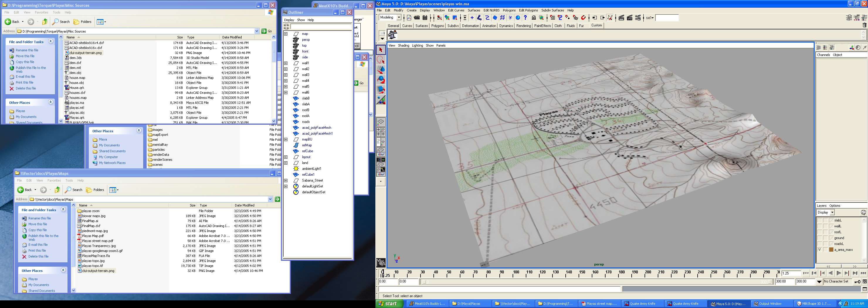Select the Rotate tool in Maya toolbox
Viewport: 868px width, 308px height.
coord(381,79)
